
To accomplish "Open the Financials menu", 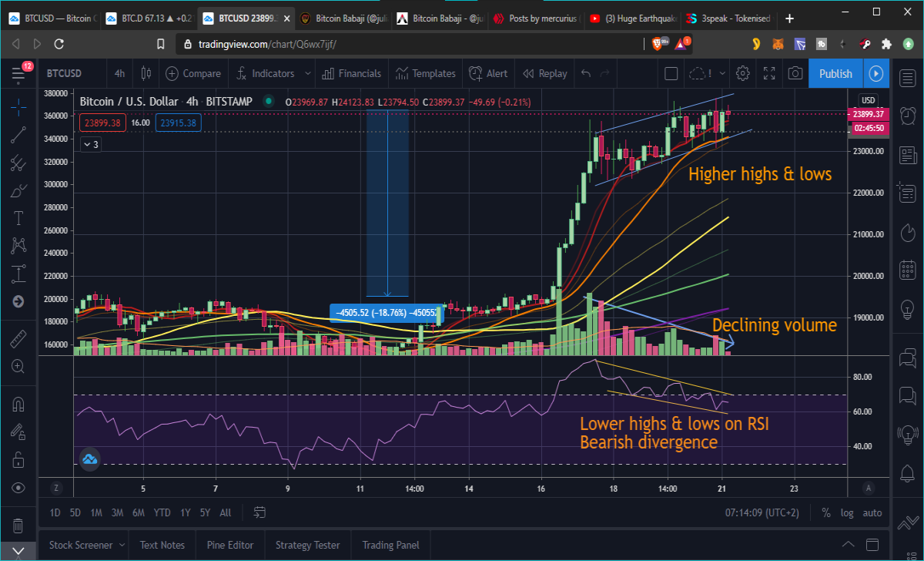I will 352,74.
